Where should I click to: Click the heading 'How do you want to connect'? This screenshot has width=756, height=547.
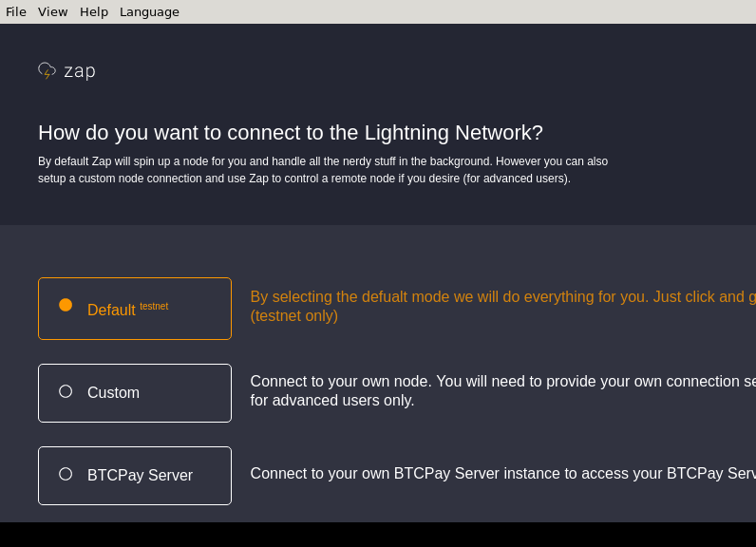pyautogui.click(x=291, y=133)
